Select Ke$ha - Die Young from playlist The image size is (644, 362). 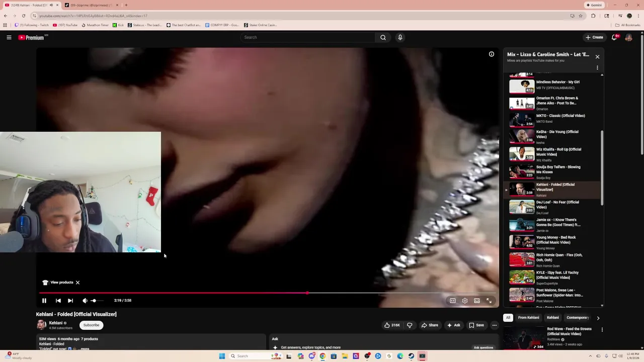pos(553,137)
